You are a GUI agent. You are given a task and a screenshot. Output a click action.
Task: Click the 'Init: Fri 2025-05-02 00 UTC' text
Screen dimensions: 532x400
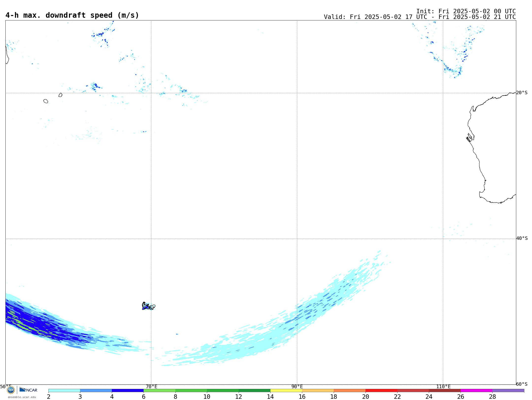coord(466,11)
